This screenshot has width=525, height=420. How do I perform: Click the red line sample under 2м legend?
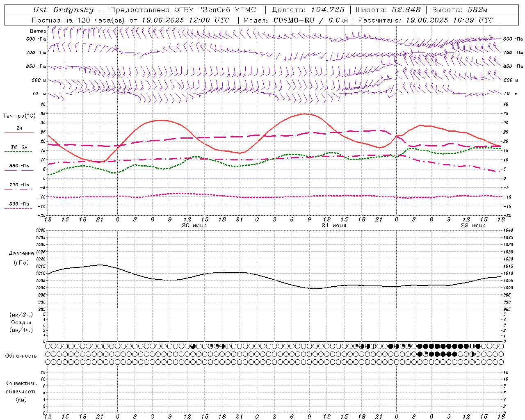19,133
